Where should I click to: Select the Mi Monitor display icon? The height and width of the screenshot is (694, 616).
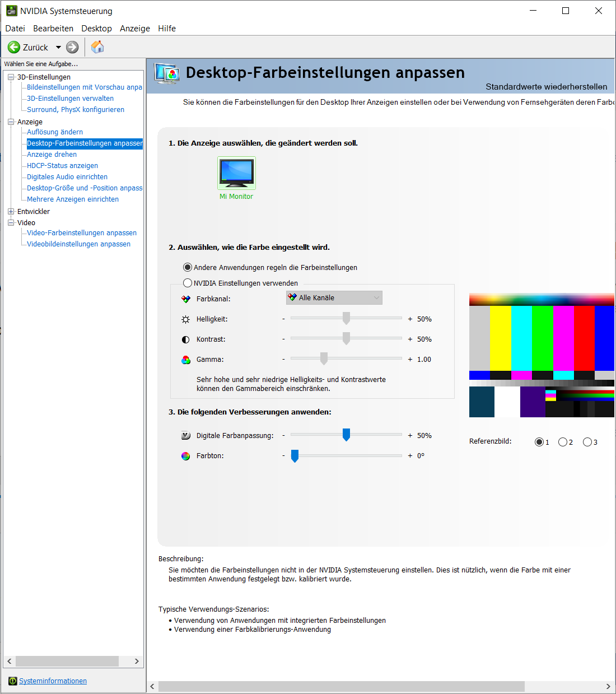click(x=236, y=173)
